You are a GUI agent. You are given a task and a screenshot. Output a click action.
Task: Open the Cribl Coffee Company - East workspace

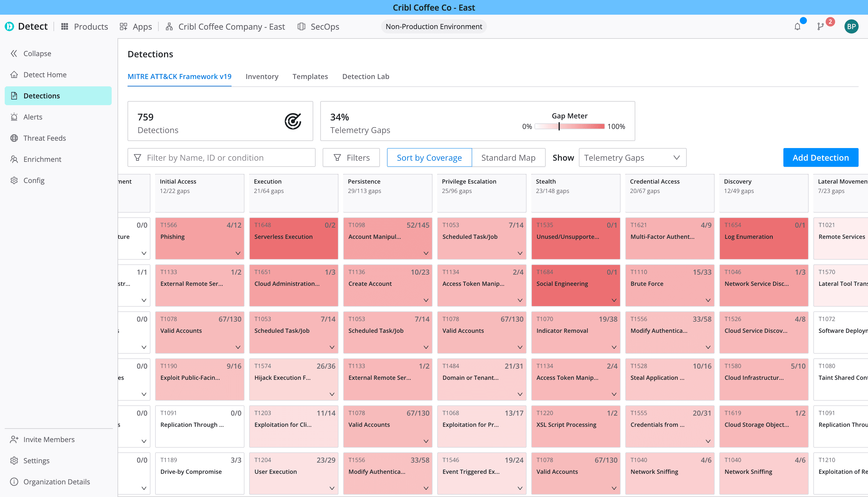225,26
